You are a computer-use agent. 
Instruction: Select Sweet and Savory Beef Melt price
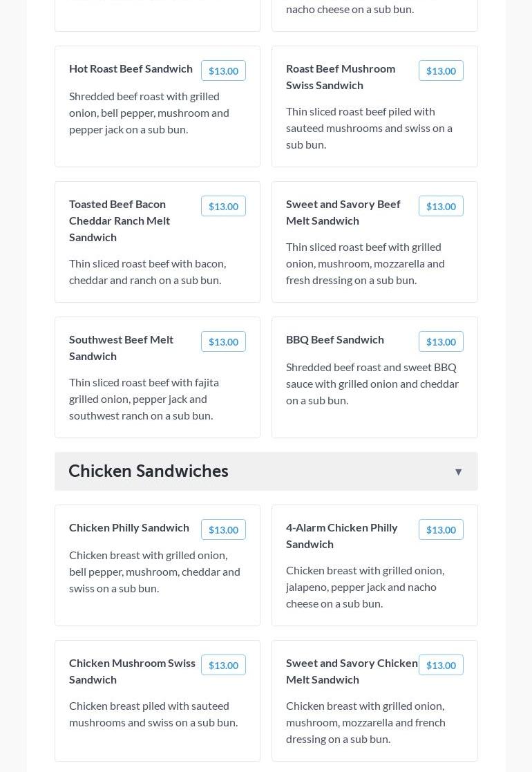pos(441,206)
